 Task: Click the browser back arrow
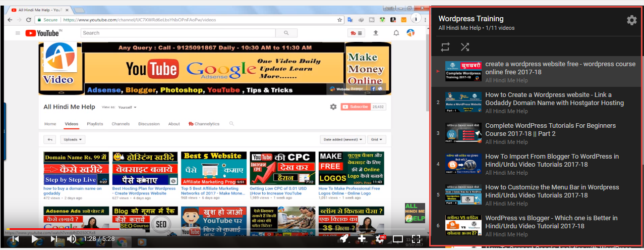tap(9, 20)
